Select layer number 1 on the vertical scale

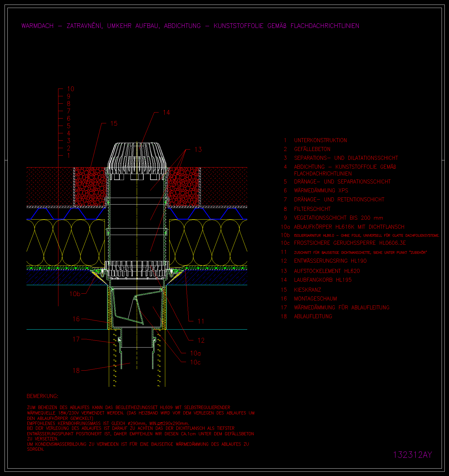click(69, 156)
